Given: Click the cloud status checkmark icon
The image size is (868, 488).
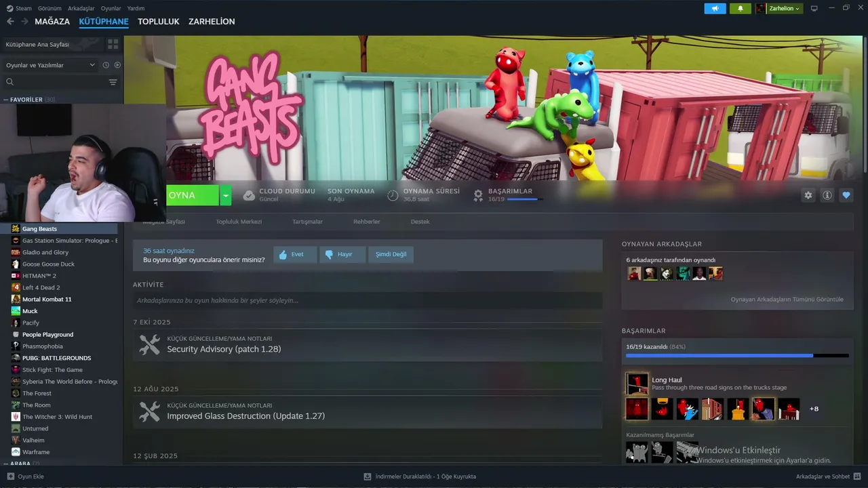Looking at the screenshot, I should pyautogui.click(x=249, y=195).
